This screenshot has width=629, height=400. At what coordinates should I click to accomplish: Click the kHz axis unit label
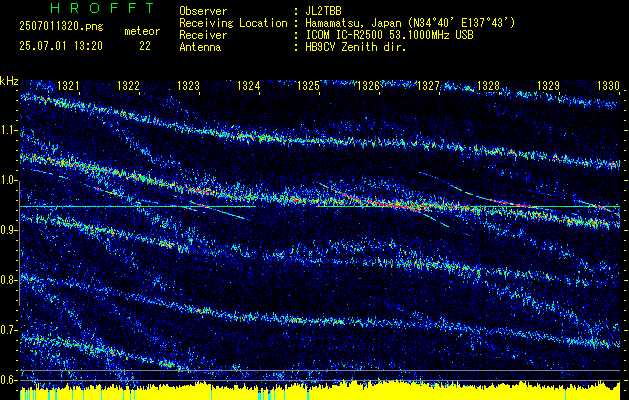pyautogui.click(x=9, y=81)
